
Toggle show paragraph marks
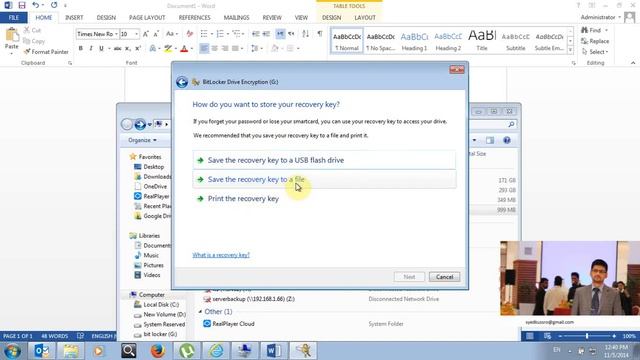[320, 34]
